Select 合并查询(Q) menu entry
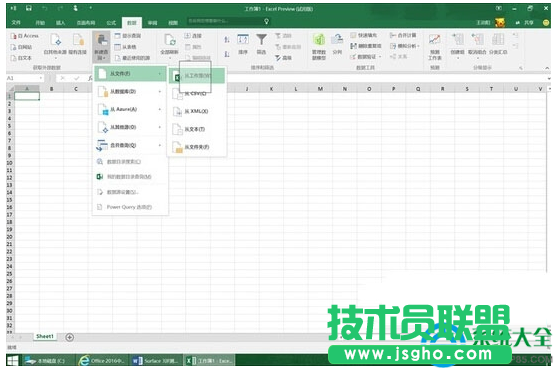The height and width of the screenshot is (370, 555). tap(130, 145)
